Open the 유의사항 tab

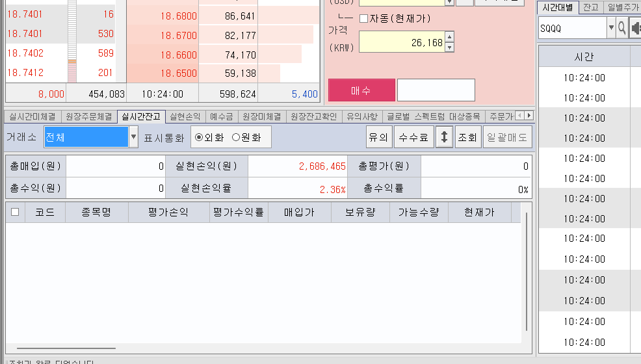362,117
